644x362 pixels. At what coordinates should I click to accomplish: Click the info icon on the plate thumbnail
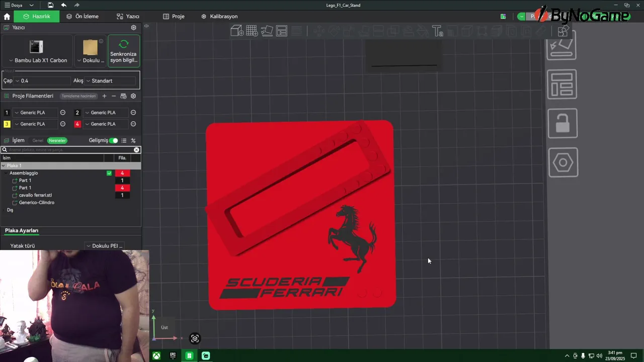coord(101,41)
